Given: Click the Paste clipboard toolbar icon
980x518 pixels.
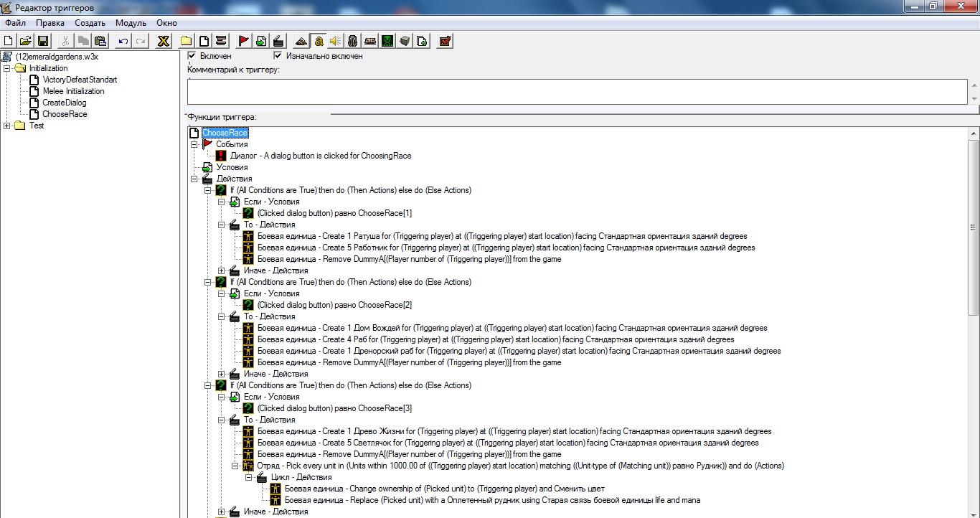Looking at the screenshot, I should [100, 41].
